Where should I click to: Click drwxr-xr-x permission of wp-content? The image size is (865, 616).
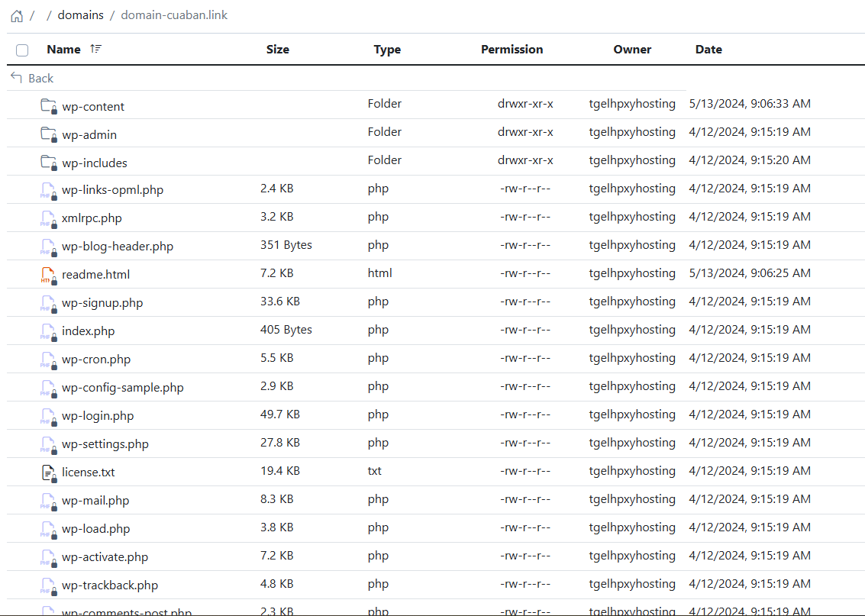[x=525, y=104]
